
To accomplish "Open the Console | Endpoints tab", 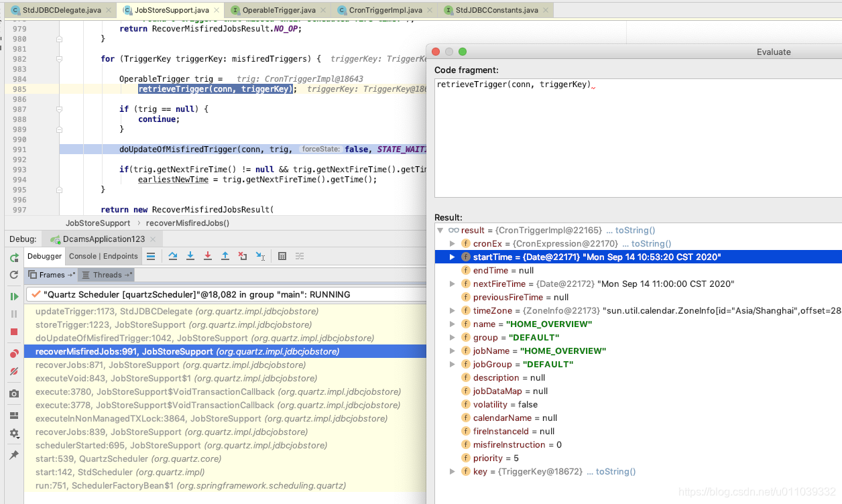I will [x=103, y=256].
